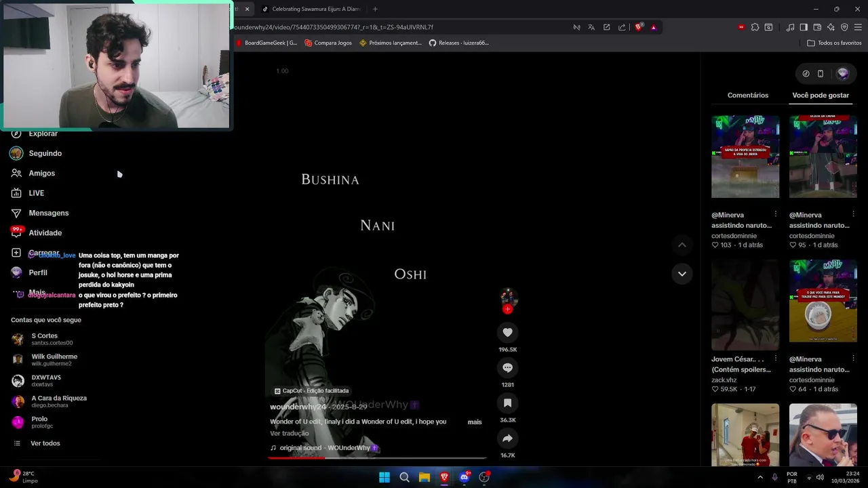Image resolution: width=868 pixels, height=488 pixels.
Task: Open the Brave main hamburger menu
Action: [x=858, y=27]
